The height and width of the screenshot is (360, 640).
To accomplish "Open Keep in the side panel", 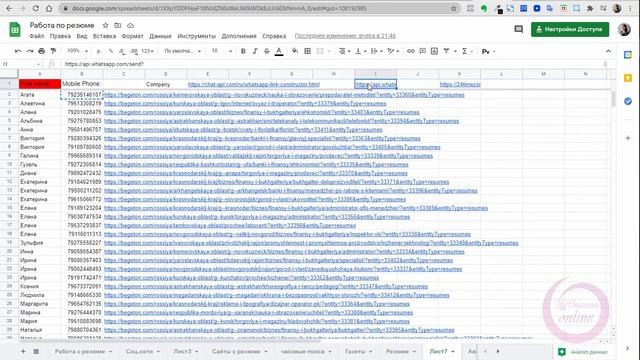I will (628, 78).
